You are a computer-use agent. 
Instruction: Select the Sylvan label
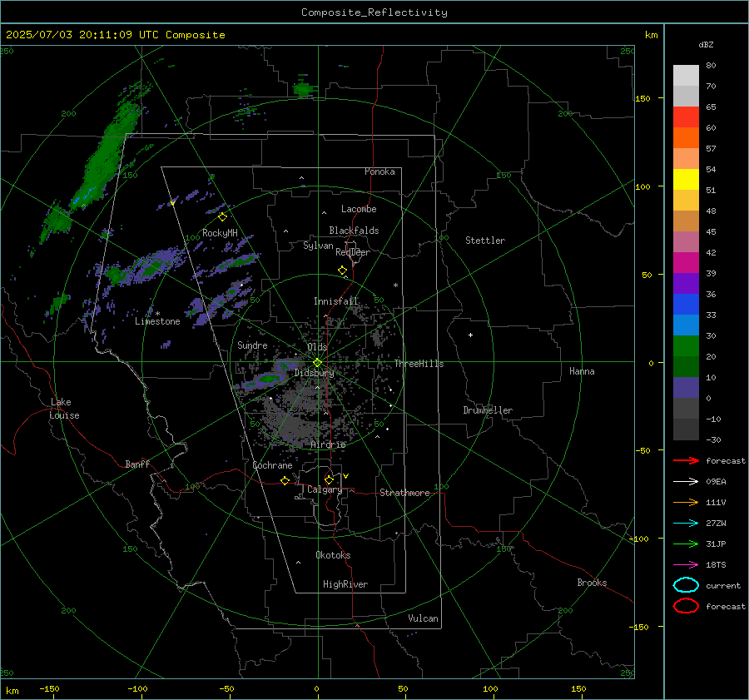point(318,246)
